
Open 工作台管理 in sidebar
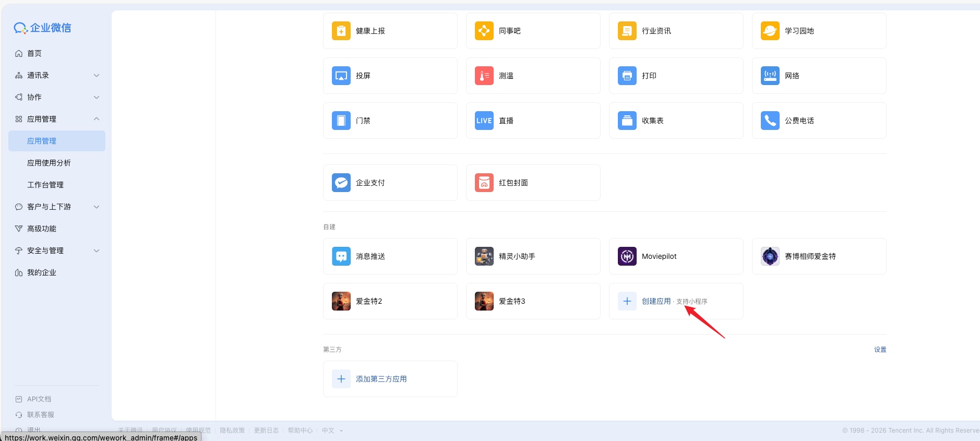click(45, 185)
